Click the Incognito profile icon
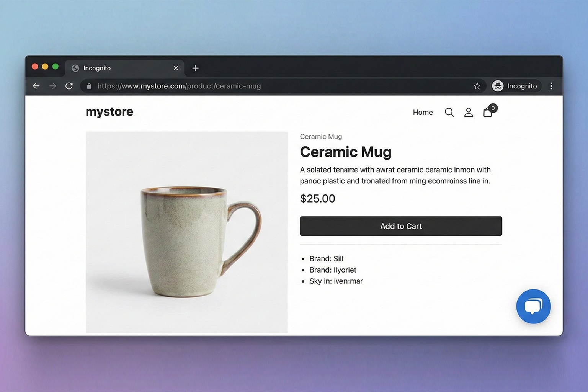The width and height of the screenshot is (588, 392). (x=497, y=86)
